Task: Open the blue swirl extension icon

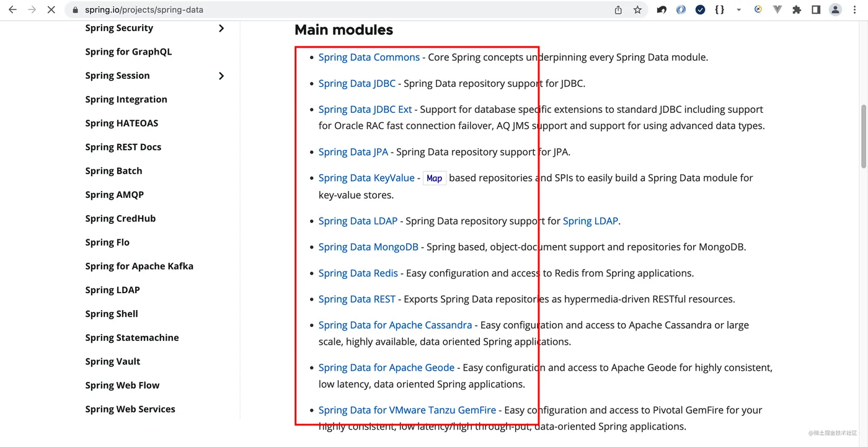Action: click(681, 10)
